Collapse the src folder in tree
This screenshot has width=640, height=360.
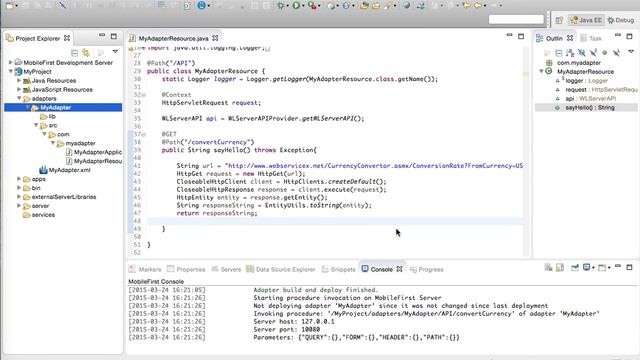pos(36,125)
